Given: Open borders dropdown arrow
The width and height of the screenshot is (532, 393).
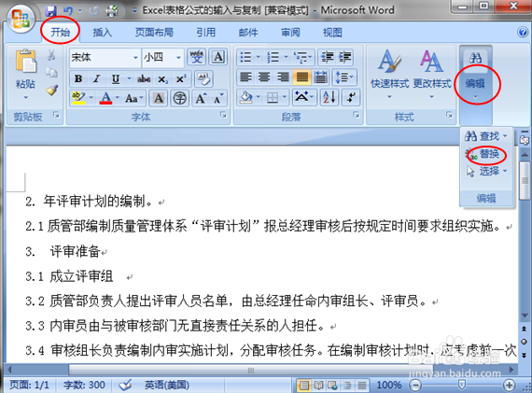Looking at the screenshot, I should pos(285,98).
